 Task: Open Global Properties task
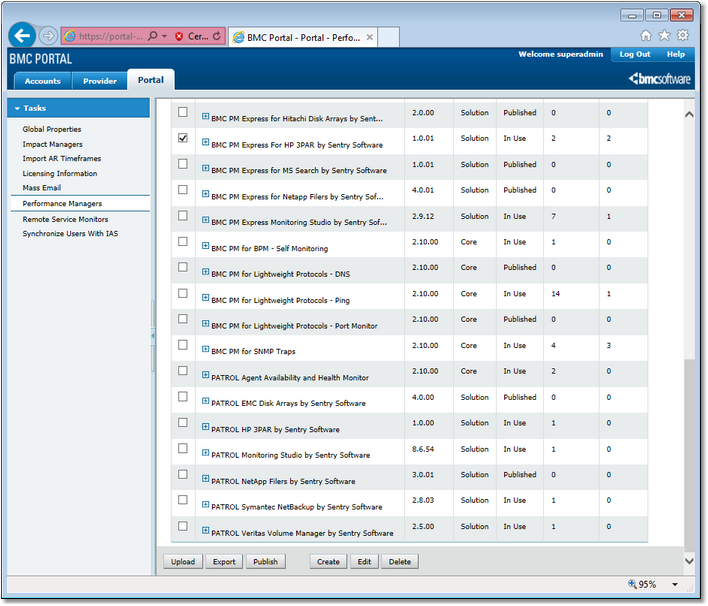coord(52,129)
